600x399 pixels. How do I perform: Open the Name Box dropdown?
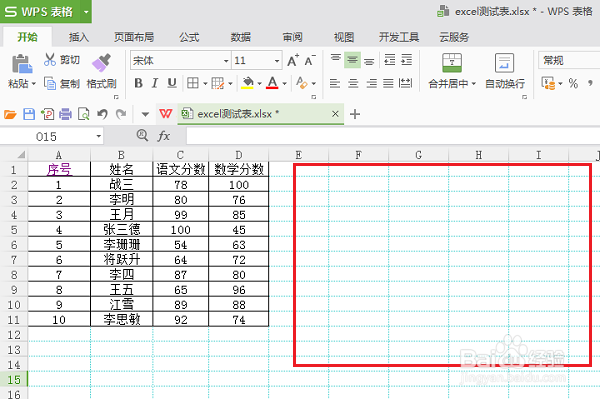pos(99,136)
